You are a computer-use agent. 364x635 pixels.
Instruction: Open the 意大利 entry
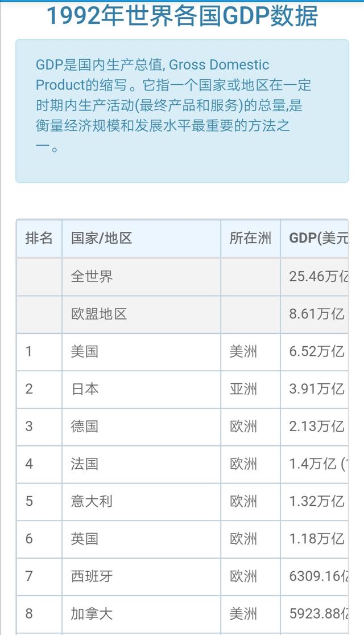click(x=92, y=501)
